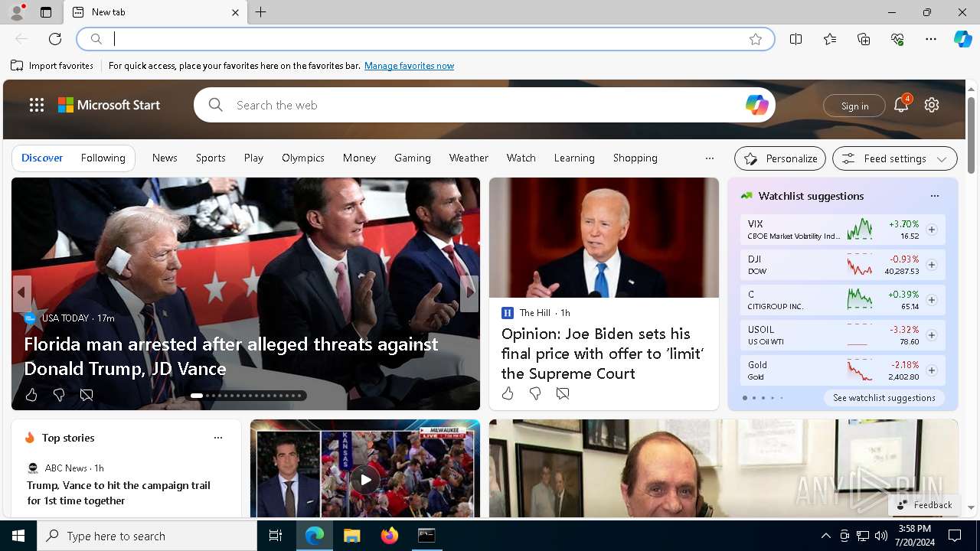Add Citigroup to watchlist

point(932,300)
